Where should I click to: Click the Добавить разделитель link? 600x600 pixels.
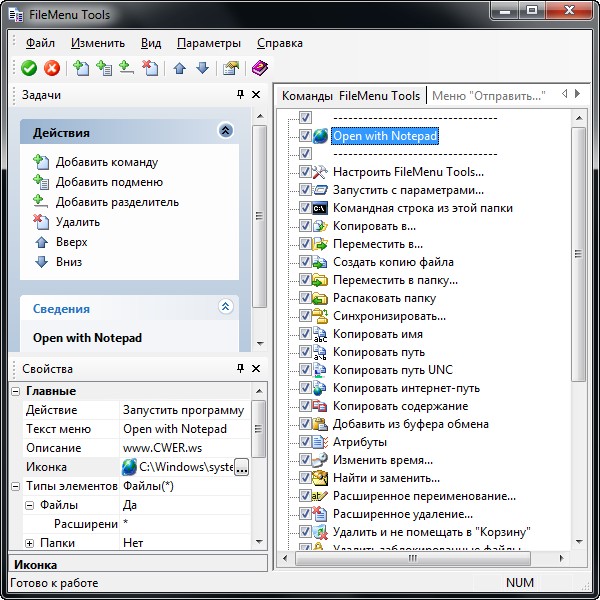click(117, 202)
